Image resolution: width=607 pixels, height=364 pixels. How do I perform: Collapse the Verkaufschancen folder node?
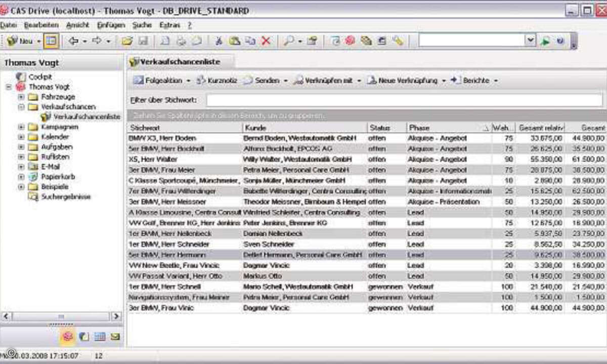21,107
